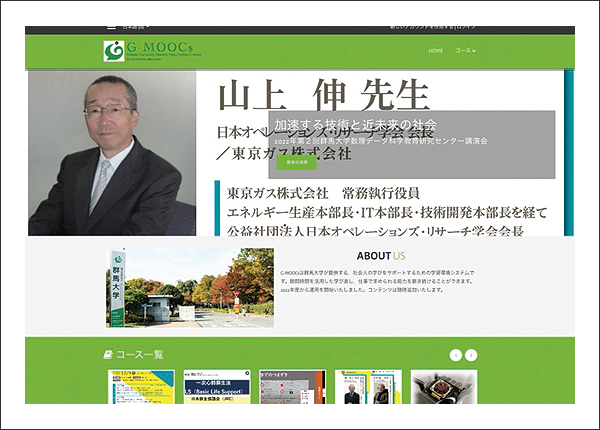600x430 pixels.
Task: Open the two-speaker flyer course thumbnail
Action: coord(368,386)
